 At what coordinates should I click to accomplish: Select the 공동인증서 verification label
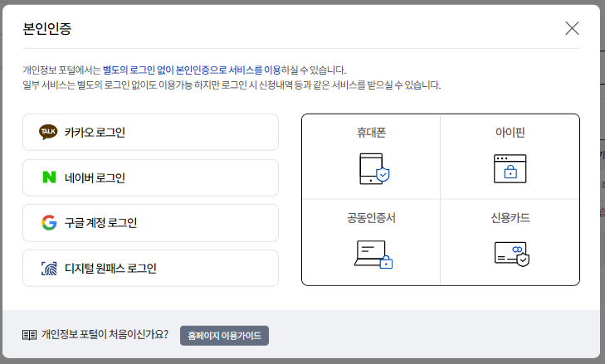pyautogui.click(x=371, y=218)
